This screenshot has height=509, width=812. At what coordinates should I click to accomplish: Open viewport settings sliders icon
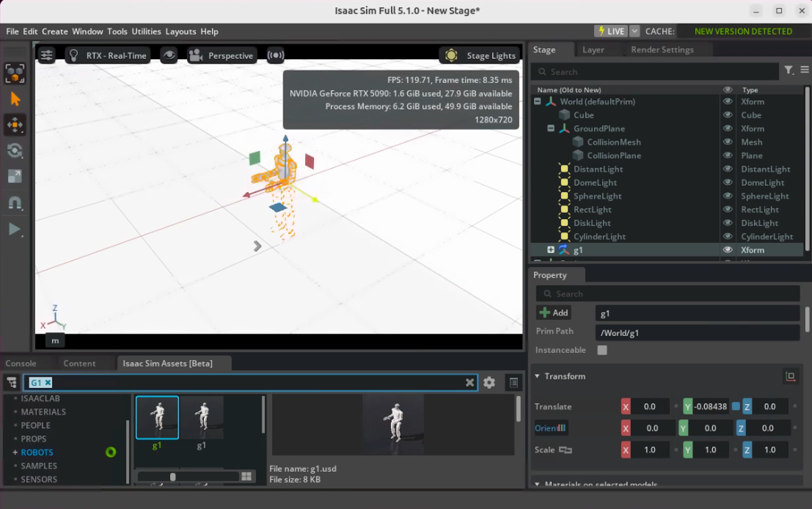pos(47,55)
